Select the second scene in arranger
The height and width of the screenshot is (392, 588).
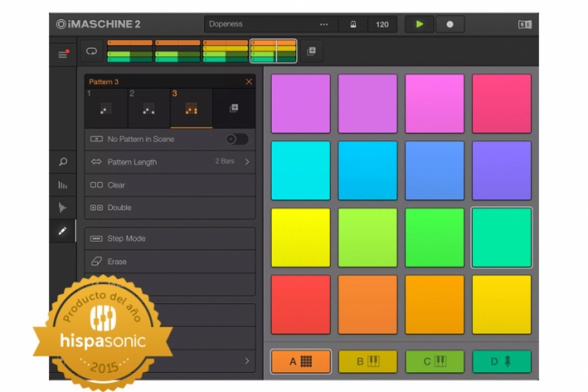click(x=178, y=51)
